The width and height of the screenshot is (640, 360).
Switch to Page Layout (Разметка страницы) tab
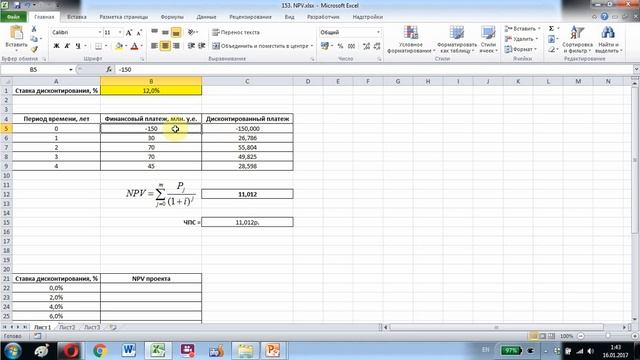point(124,17)
